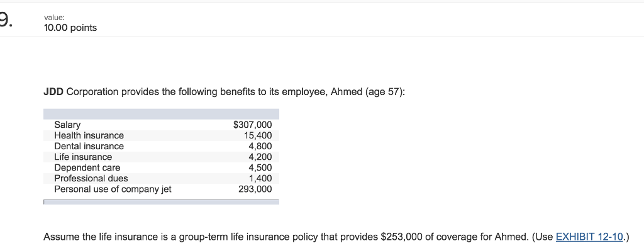Viewport: 644px width, 248px height.
Task: Open the EXHIBIT 12-10 link
Action: pos(589,237)
